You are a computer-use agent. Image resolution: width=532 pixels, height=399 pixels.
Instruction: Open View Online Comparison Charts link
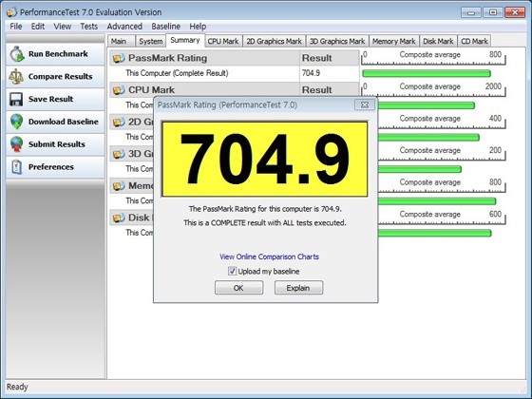click(x=269, y=256)
